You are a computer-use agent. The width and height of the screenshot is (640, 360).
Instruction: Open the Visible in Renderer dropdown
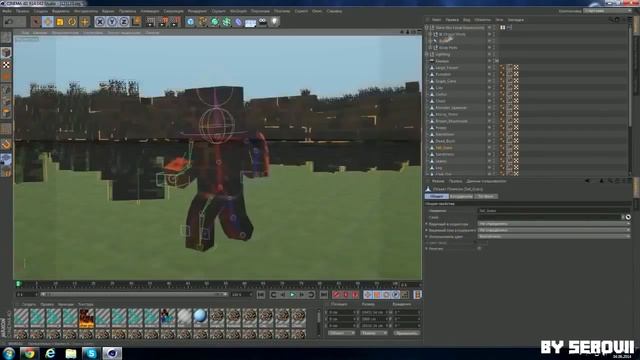pos(553,230)
